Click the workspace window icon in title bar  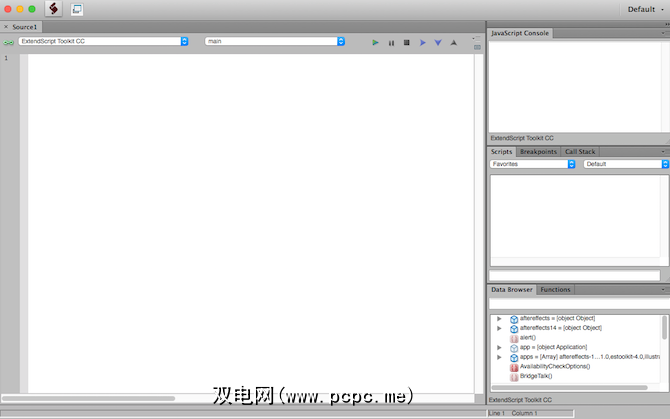(x=77, y=9)
